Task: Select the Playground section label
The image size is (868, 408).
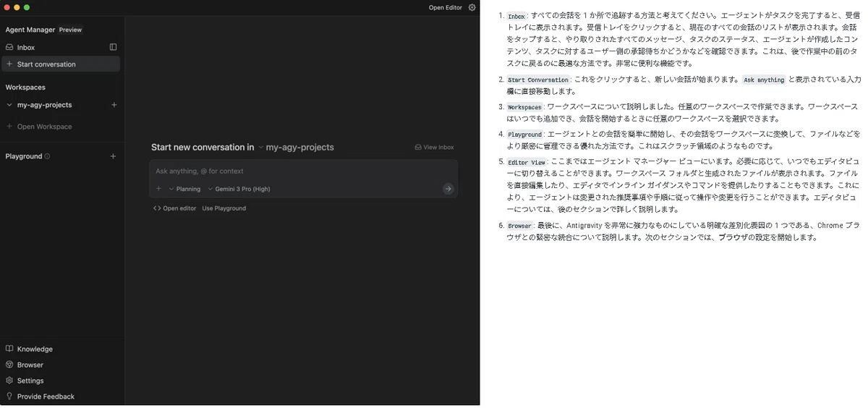Action: tap(24, 156)
